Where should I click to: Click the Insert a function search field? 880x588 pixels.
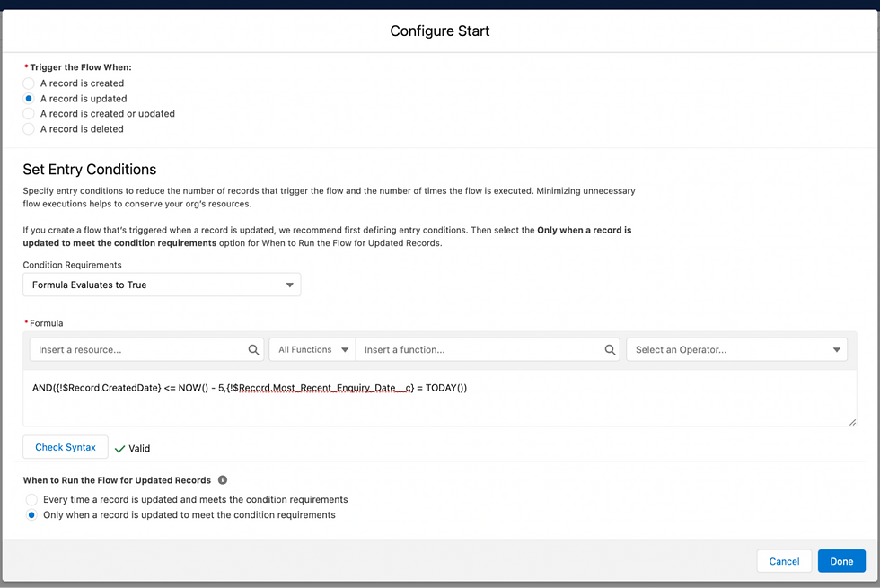(487, 349)
